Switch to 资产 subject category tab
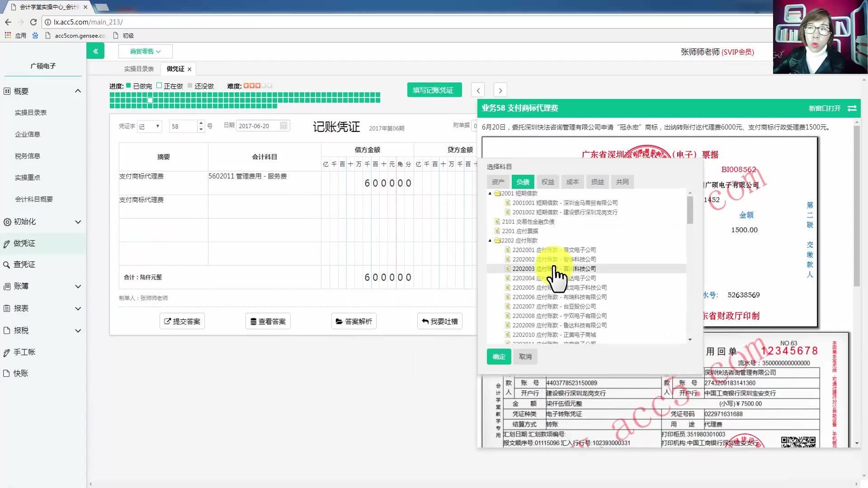 click(x=498, y=182)
